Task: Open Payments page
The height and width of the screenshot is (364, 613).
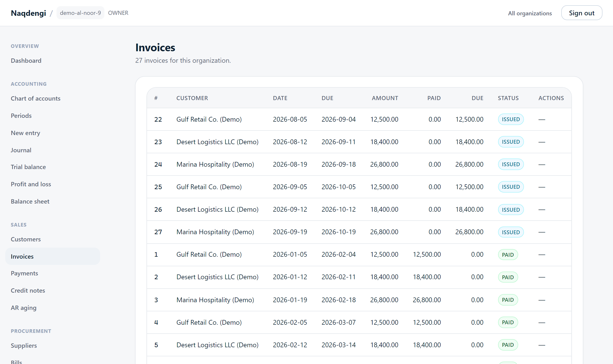Action: click(x=24, y=273)
